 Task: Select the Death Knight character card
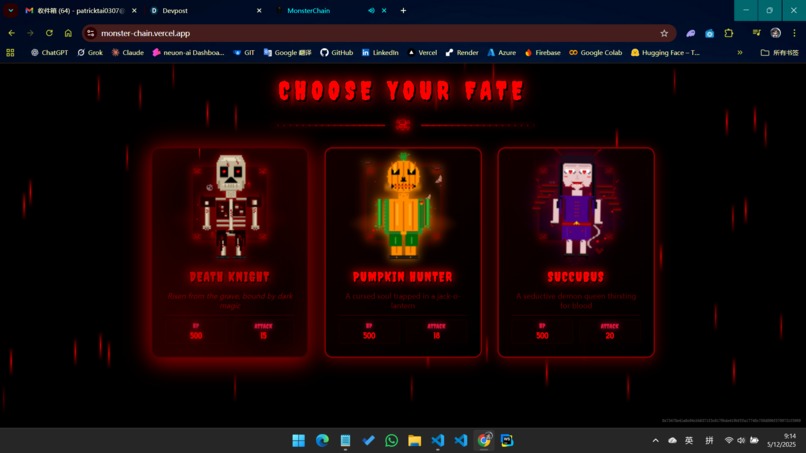230,252
